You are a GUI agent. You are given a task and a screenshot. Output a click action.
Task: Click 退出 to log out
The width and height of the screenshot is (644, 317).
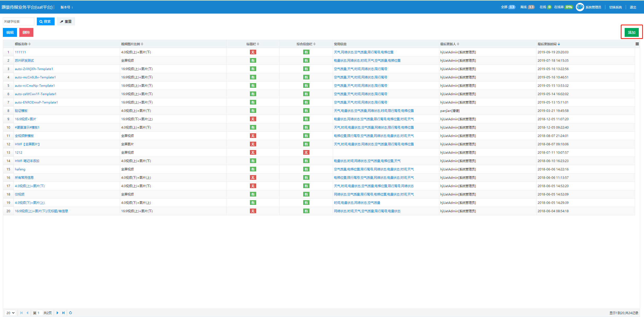(x=633, y=7)
